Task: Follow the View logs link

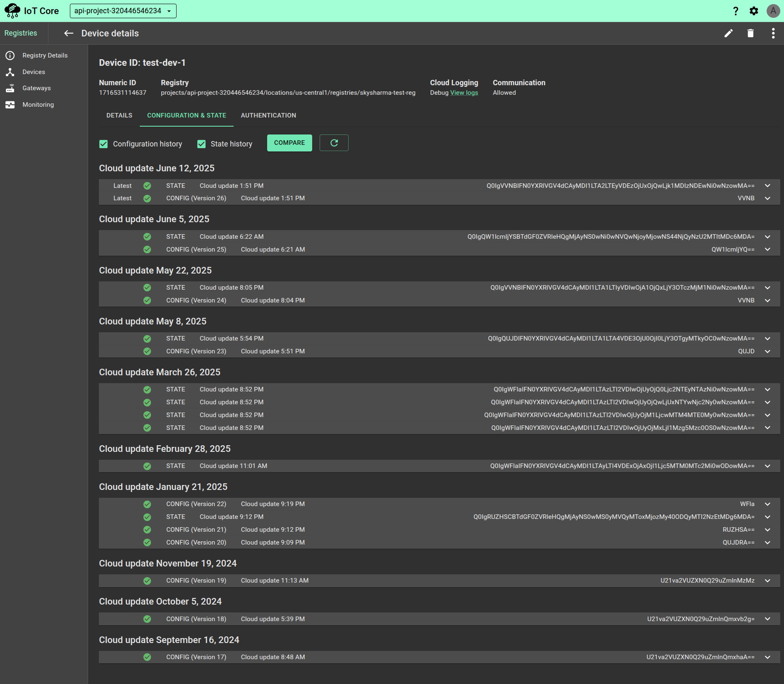Action: point(464,93)
